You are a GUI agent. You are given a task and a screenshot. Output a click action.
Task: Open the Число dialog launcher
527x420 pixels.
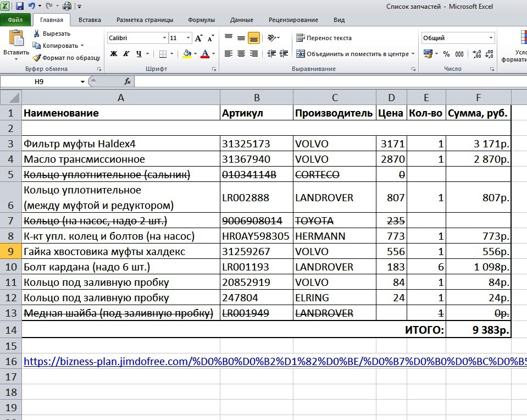[x=492, y=69]
